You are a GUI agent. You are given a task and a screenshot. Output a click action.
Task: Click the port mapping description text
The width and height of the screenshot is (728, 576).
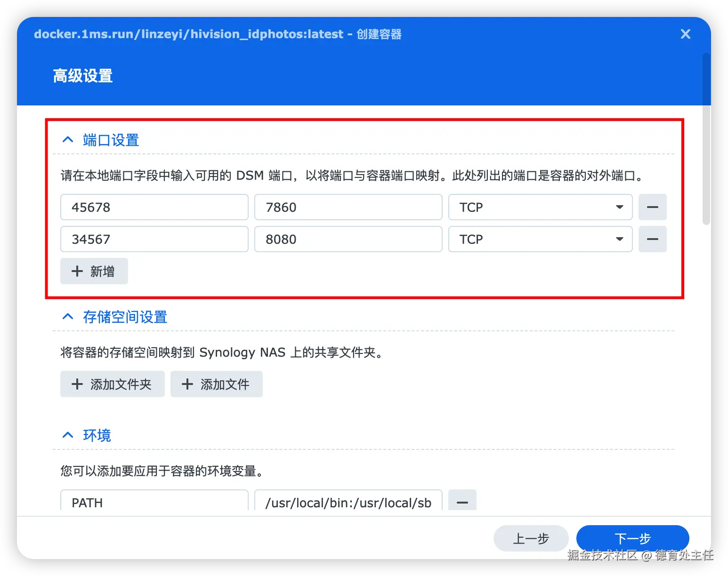click(352, 176)
